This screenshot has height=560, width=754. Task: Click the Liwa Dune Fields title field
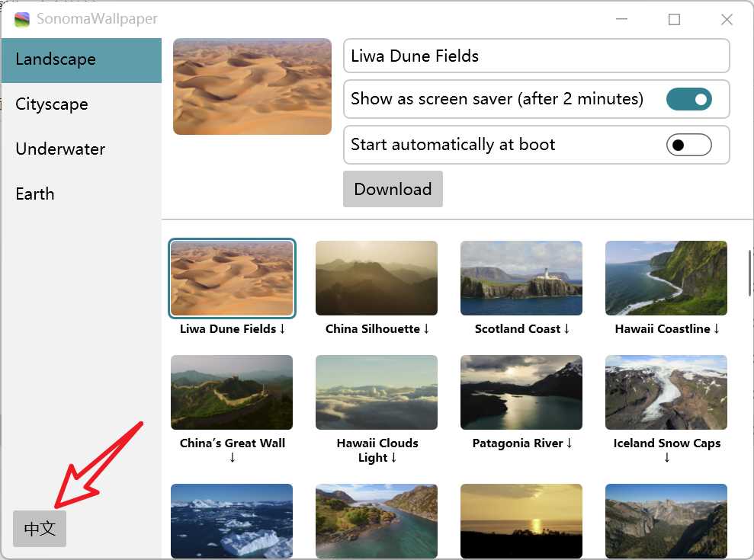click(x=536, y=56)
